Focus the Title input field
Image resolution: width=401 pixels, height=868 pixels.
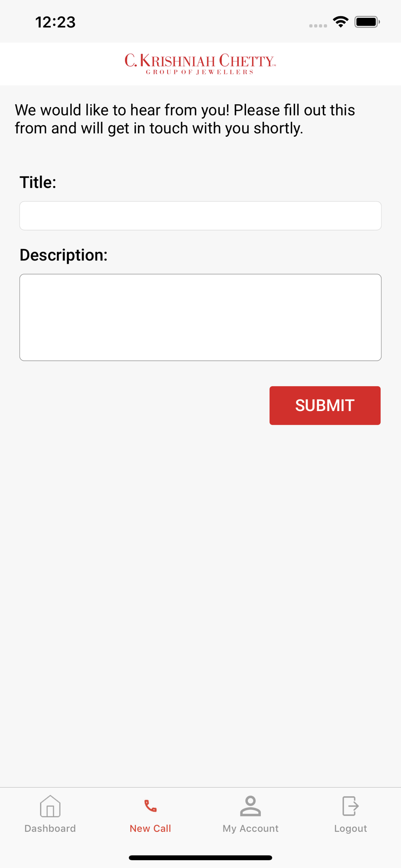tap(200, 216)
